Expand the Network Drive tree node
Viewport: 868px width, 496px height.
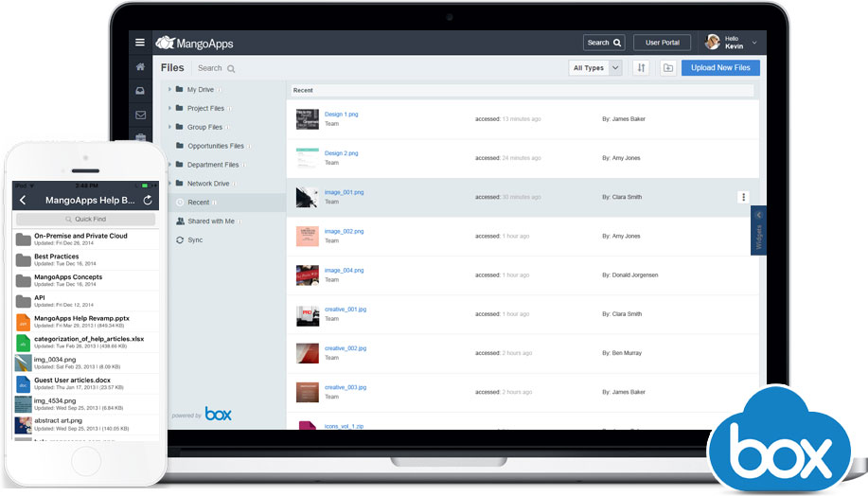click(x=169, y=184)
